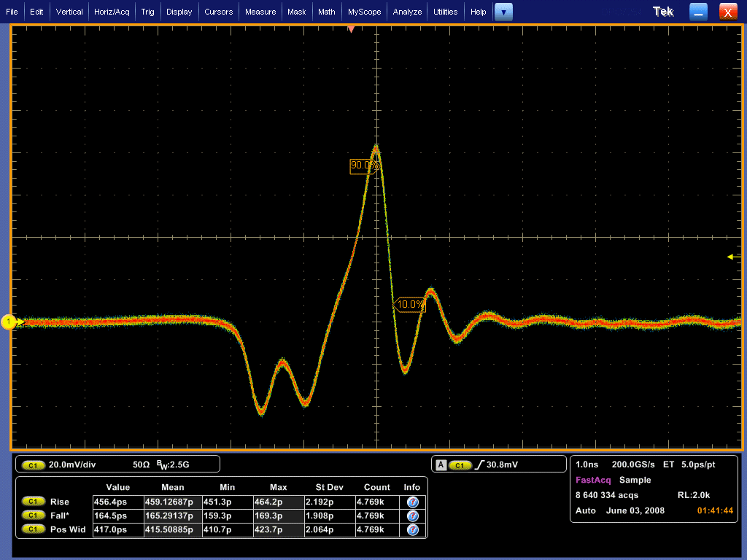Click the FastAcq label in acquisition readout

pos(594,480)
